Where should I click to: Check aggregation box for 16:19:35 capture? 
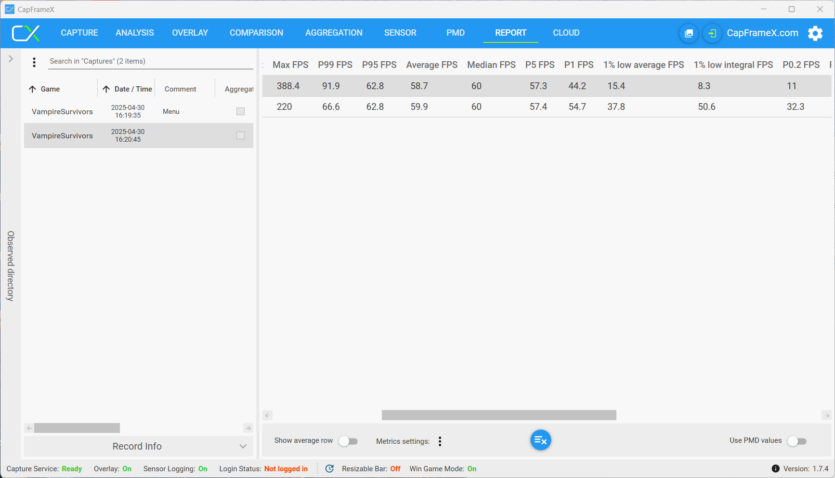tap(241, 111)
